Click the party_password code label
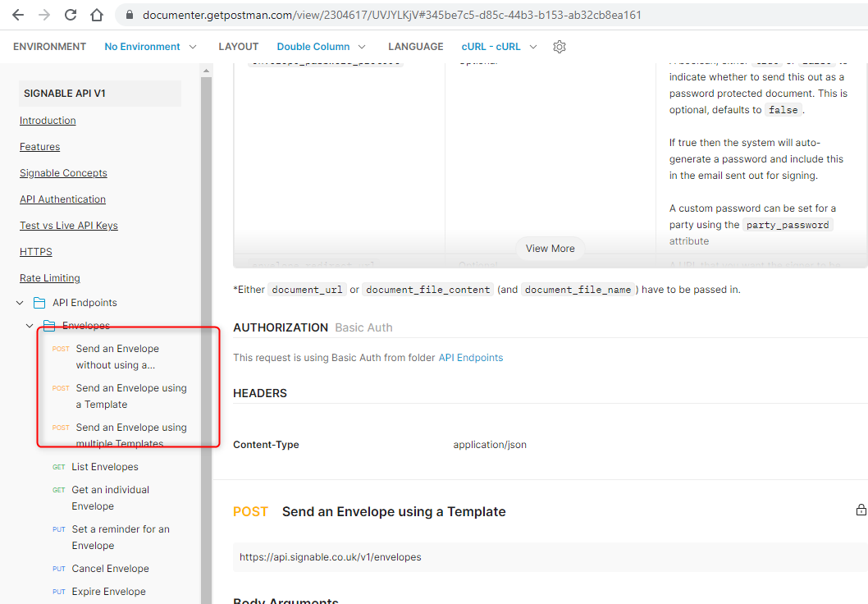Viewport: 868px width, 604px height. 788,225
